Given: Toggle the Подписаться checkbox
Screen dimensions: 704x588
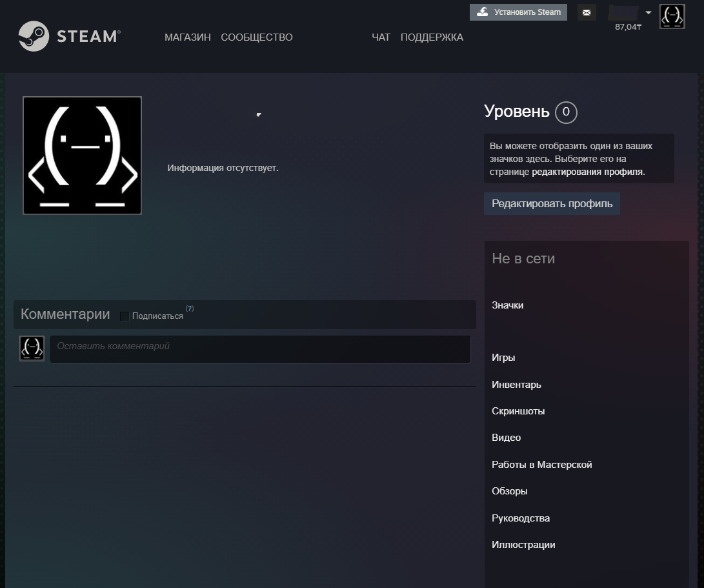Looking at the screenshot, I should point(125,316).
